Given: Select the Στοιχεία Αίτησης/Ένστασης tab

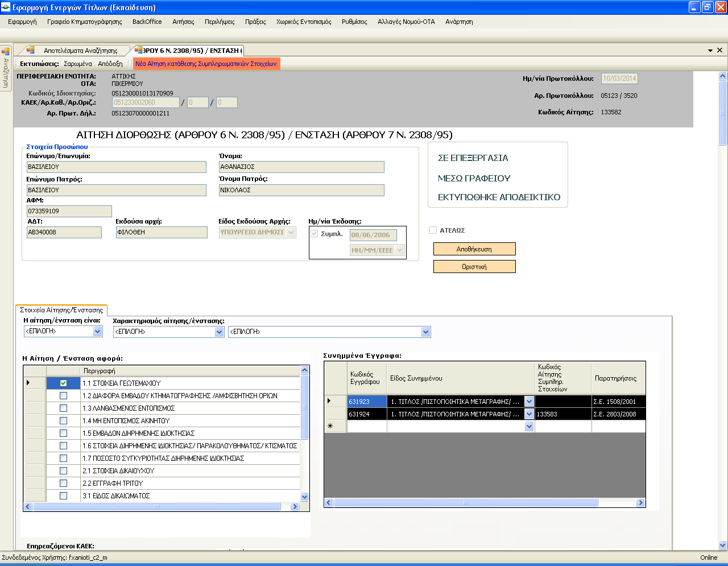Looking at the screenshot, I should point(61,310).
